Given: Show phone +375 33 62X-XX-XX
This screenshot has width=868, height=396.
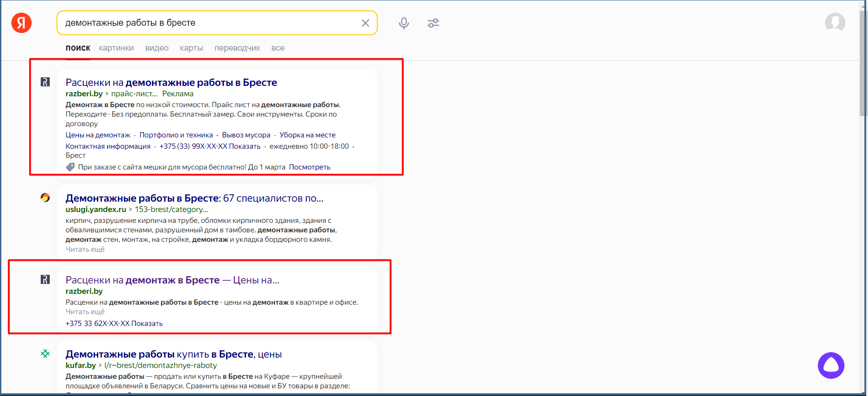Looking at the screenshot, I should 114,323.
